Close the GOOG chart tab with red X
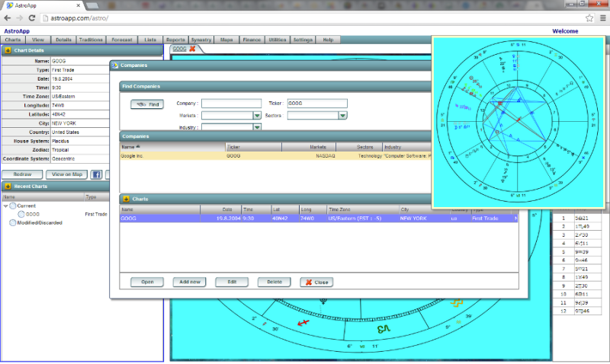Image resolution: width=610 pixels, height=364 pixels. pos(192,49)
